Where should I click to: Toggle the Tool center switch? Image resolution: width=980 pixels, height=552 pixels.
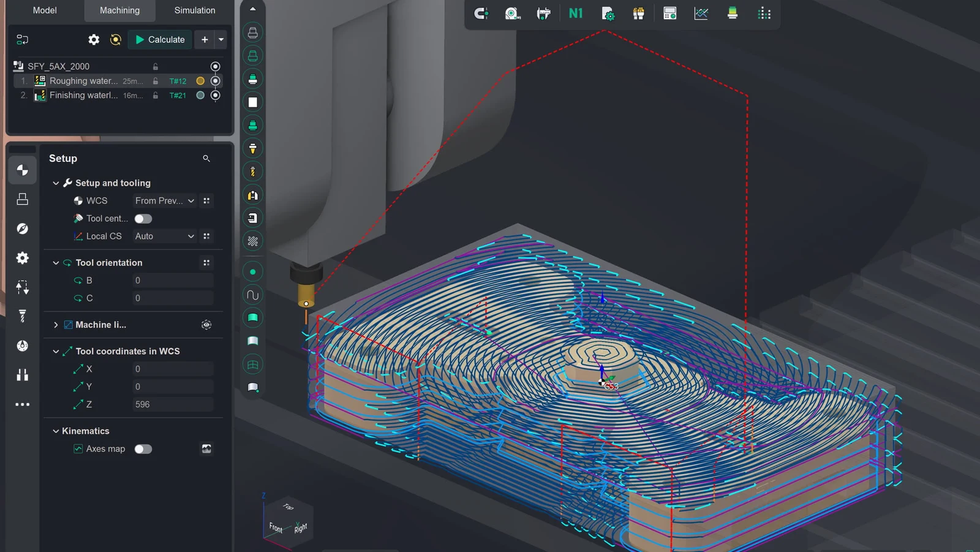(x=143, y=219)
